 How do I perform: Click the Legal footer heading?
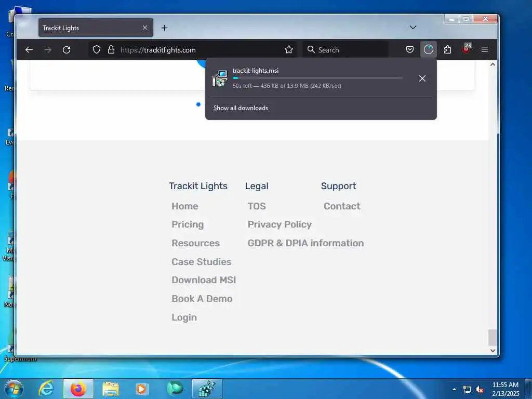(257, 186)
